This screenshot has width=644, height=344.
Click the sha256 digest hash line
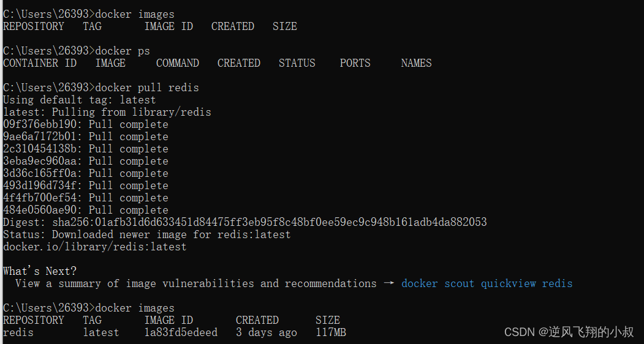click(244, 222)
